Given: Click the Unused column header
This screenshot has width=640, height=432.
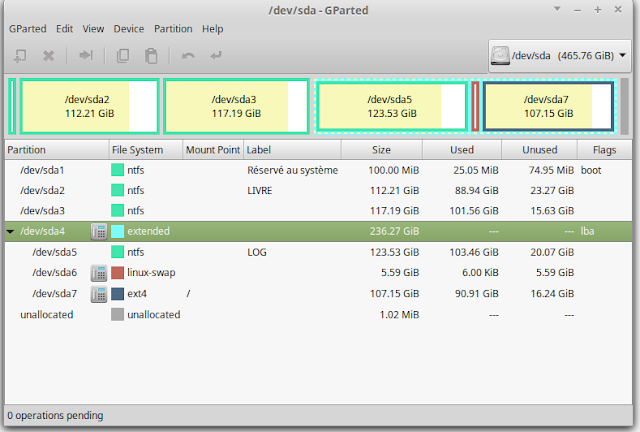Looking at the screenshot, I should coord(540,150).
